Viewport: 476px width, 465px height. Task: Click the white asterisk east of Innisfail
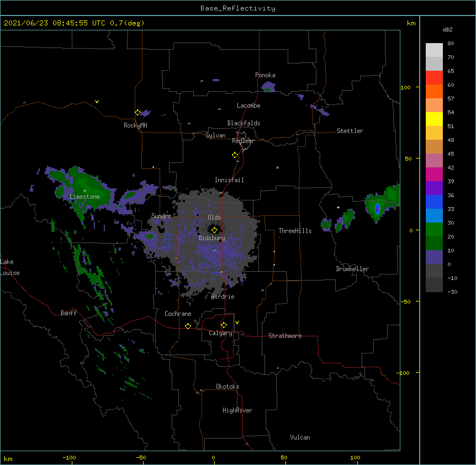tap(277, 167)
